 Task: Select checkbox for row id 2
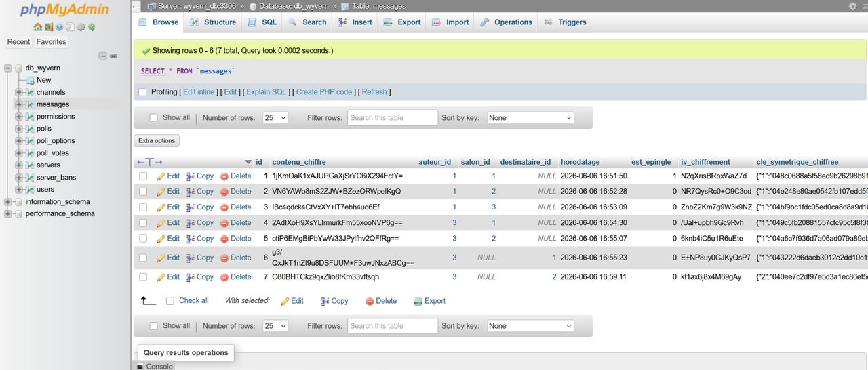pos(143,192)
